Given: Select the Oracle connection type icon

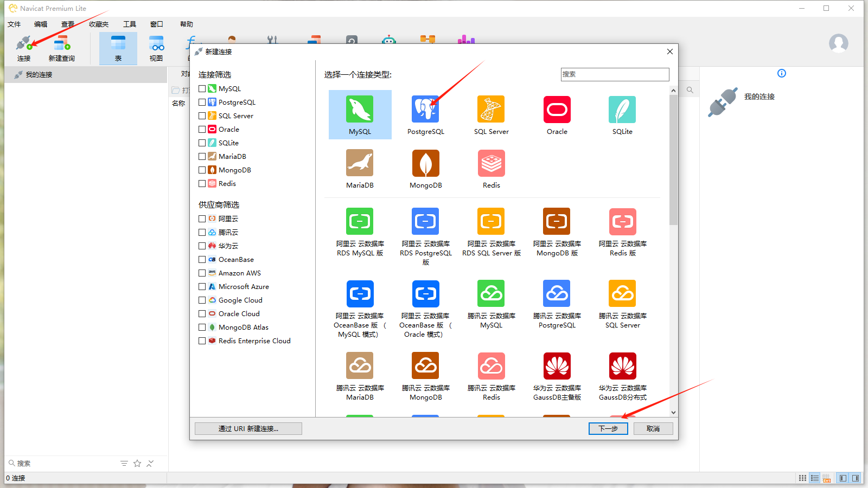Looking at the screenshot, I should point(557,109).
